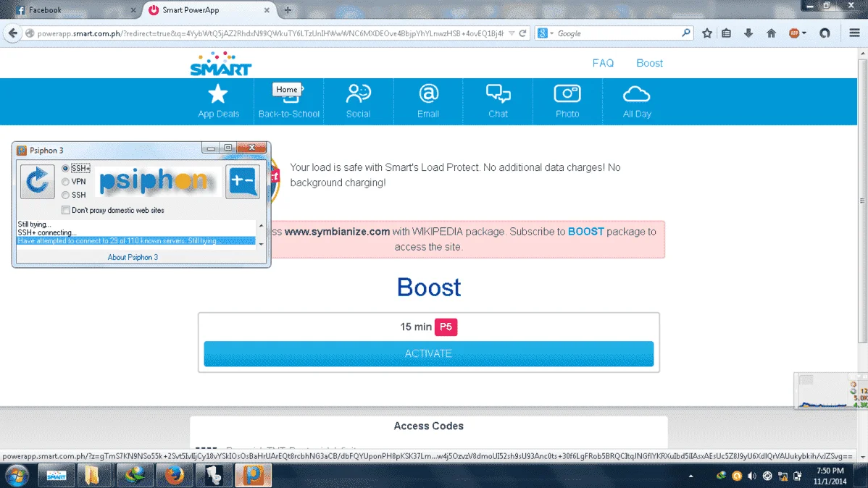Viewport: 868px width, 488px height.
Task: Click the search magnifier in the search box
Action: click(686, 33)
